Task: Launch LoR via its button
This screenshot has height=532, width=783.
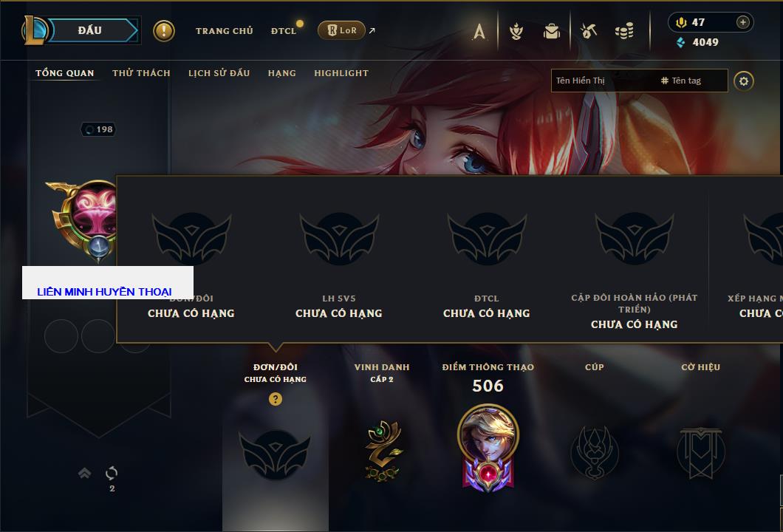Action: coord(342,30)
